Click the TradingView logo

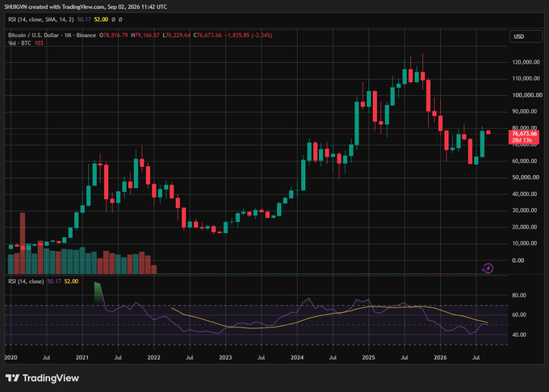pyautogui.click(x=42, y=378)
